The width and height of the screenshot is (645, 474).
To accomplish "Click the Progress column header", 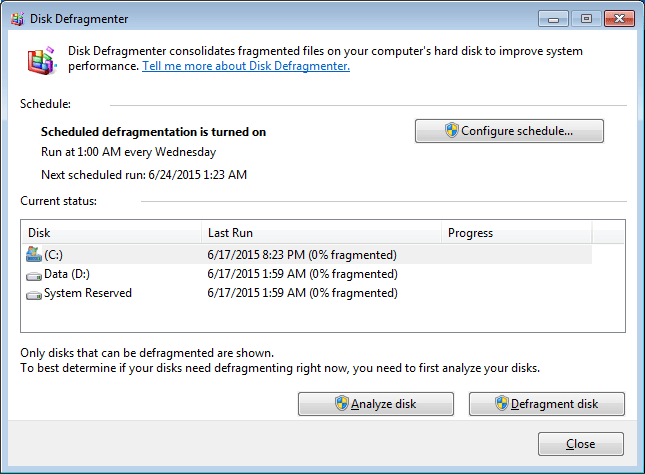I will pyautogui.click(x=516, y=233).
